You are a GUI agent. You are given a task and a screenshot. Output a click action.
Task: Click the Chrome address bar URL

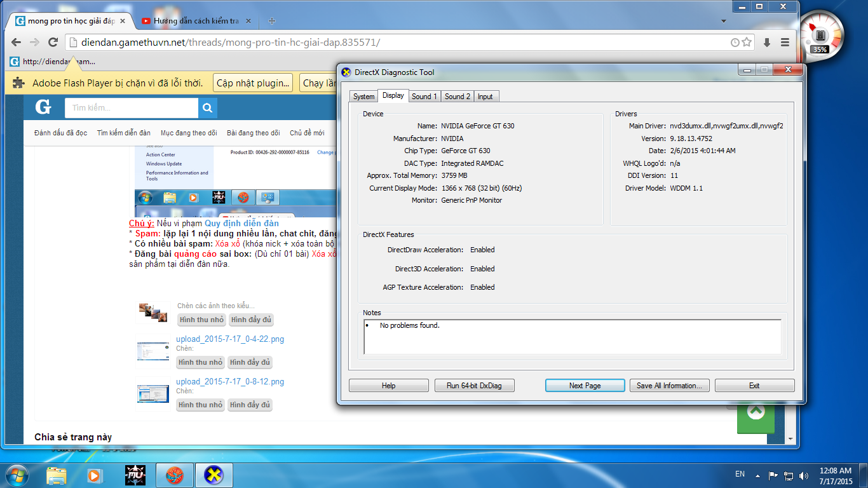pyautogui.click(x=231, y=43)
